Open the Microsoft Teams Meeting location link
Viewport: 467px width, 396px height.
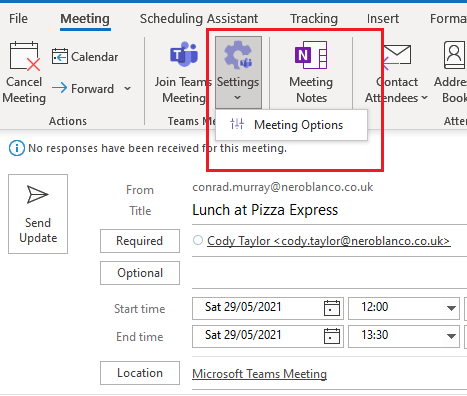tap(259, 374)
